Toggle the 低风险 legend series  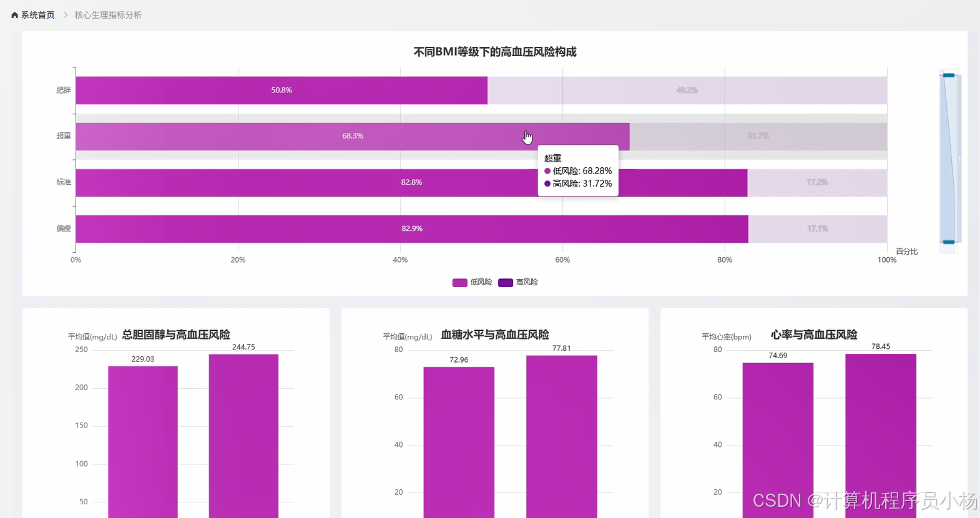(472, 283)
